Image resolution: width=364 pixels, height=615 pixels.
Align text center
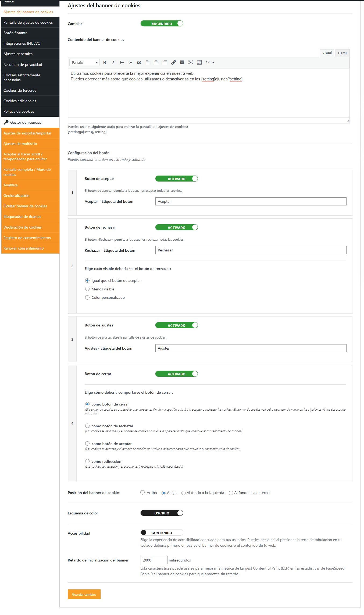(x=156, y=62)
